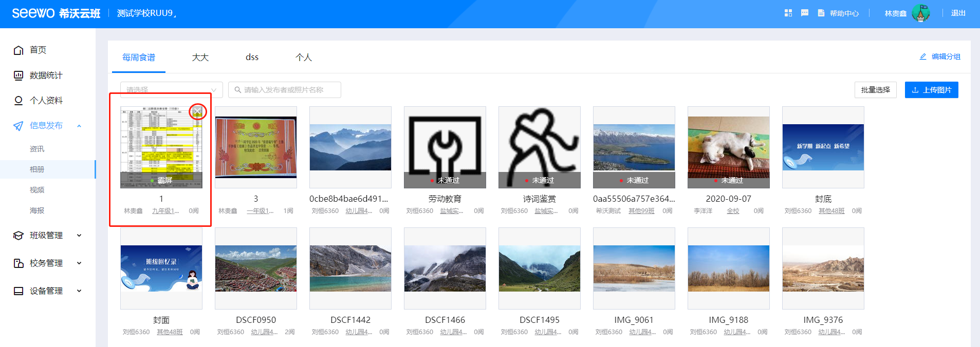Click the 帮助中心 document icon

(x=821, y=13)
